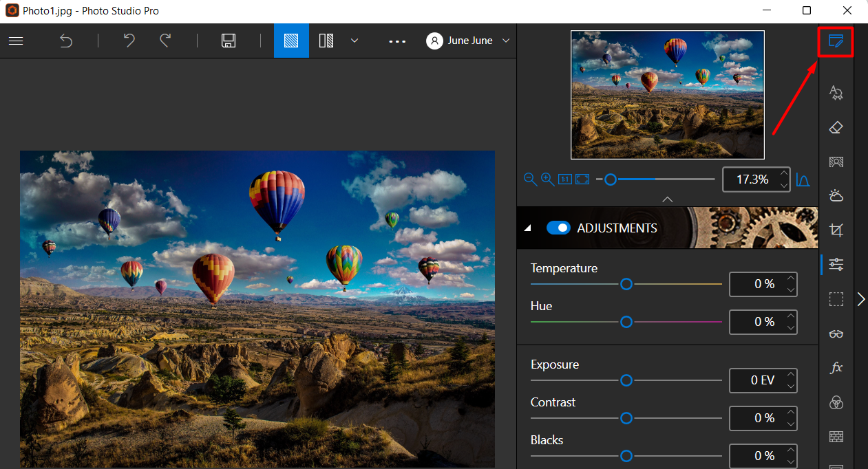Select the Crop tool

(836, 230)
